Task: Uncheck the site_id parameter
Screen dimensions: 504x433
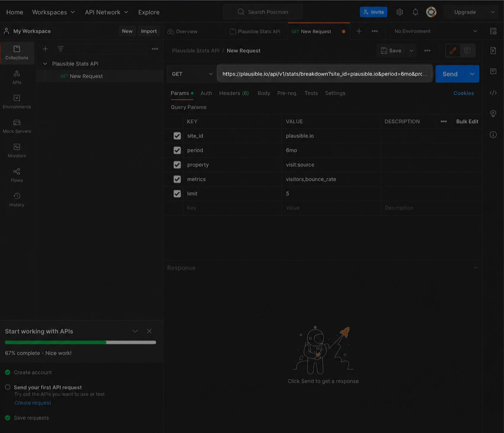Action: tap(177, 136)
